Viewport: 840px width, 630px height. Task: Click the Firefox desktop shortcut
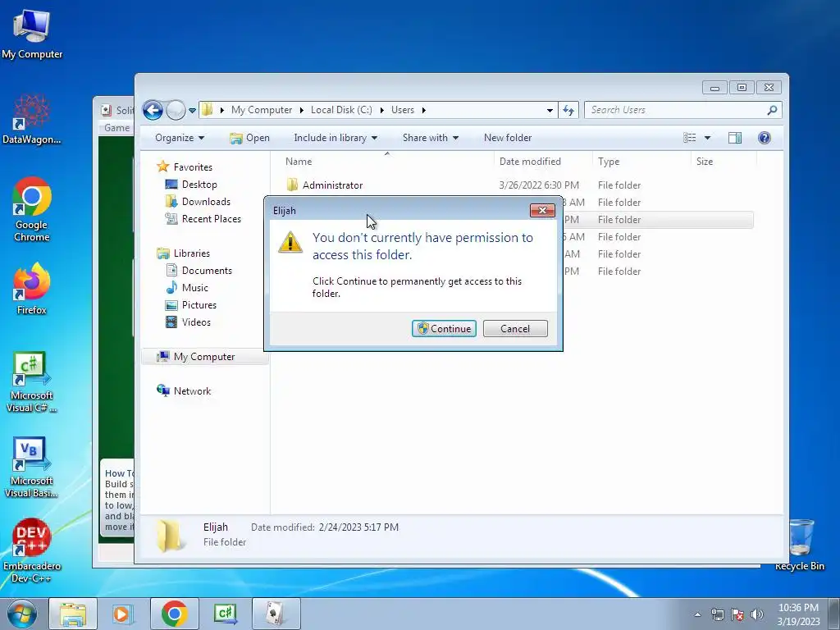point(32,290)
